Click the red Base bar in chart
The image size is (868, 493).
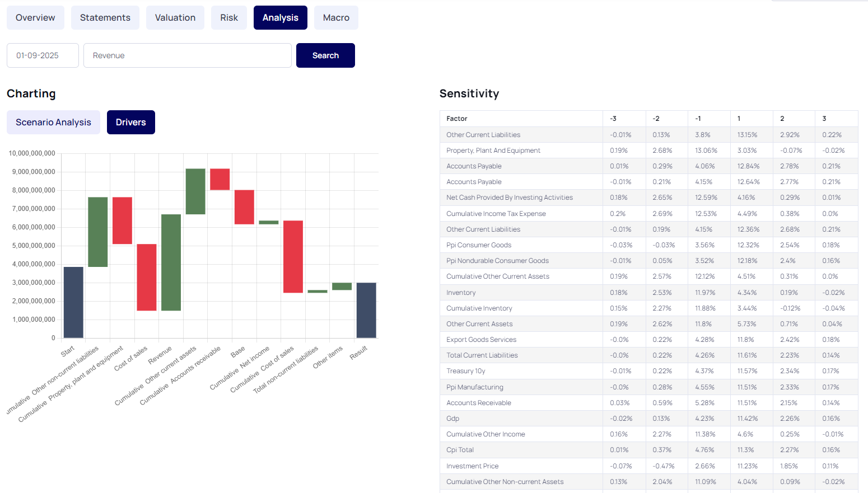pyautogui.click(x=244, y=207)
